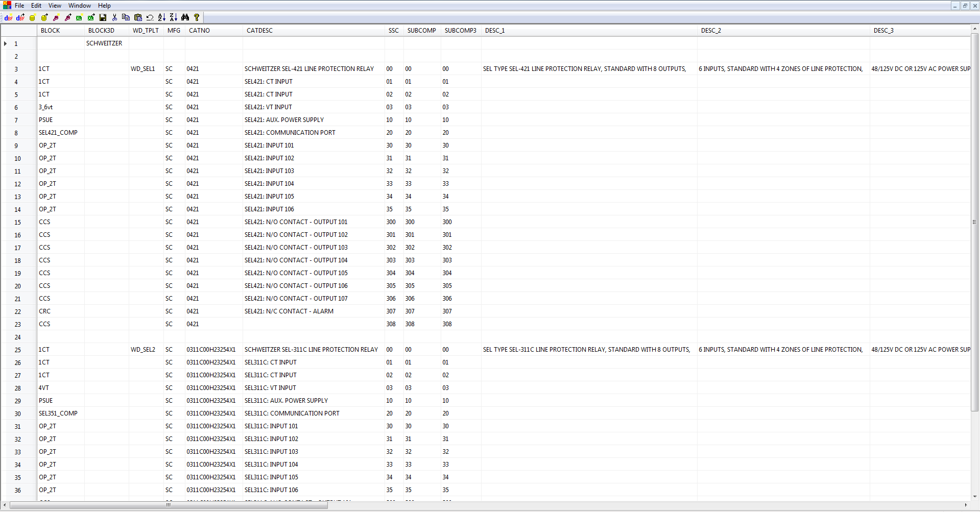Open the File menu
980x512 pixels.
tap(19, 6)
